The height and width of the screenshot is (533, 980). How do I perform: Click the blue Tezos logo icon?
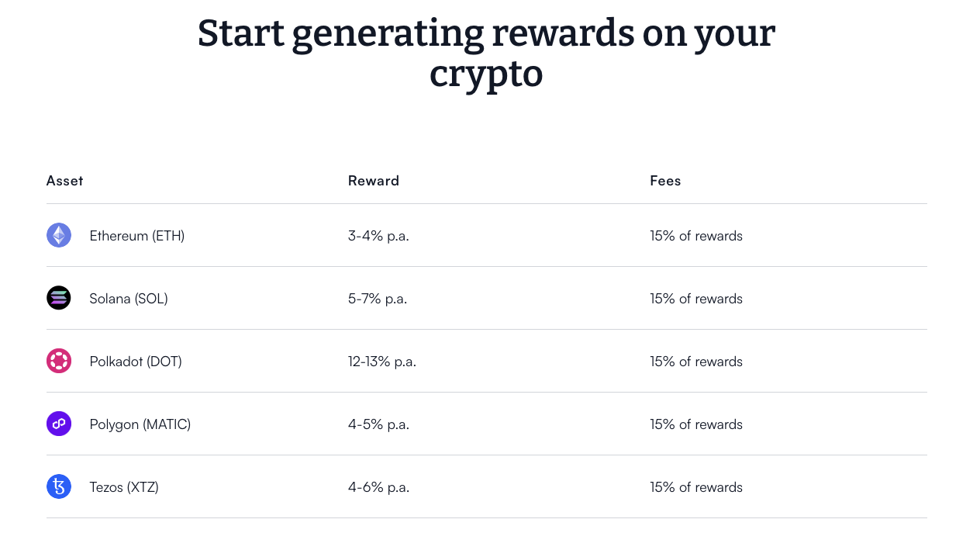coord(59,486)
